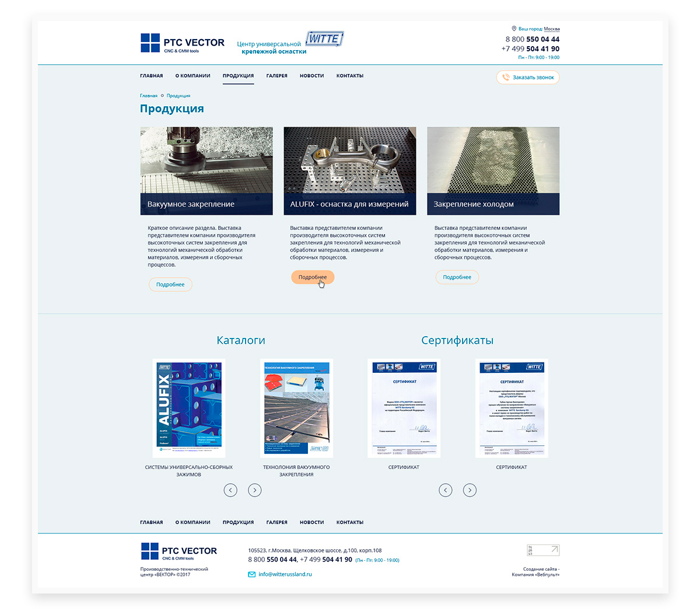
Task: Click the counter badge icon in footer
Action: (543, 550)
